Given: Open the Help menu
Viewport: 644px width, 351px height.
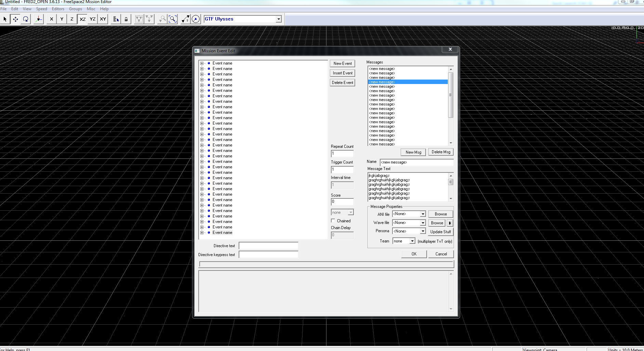Looking at the screenshot, I should [104, 9].
